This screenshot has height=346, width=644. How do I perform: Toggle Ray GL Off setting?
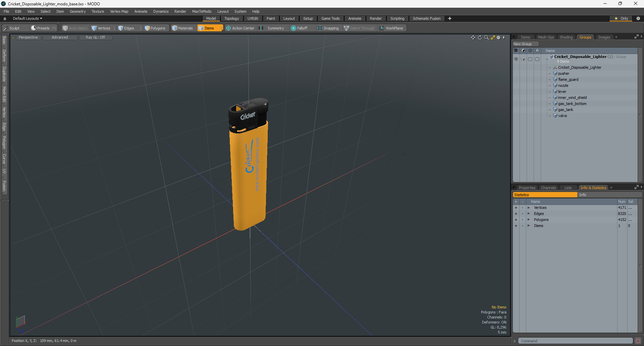pos(95,38)
